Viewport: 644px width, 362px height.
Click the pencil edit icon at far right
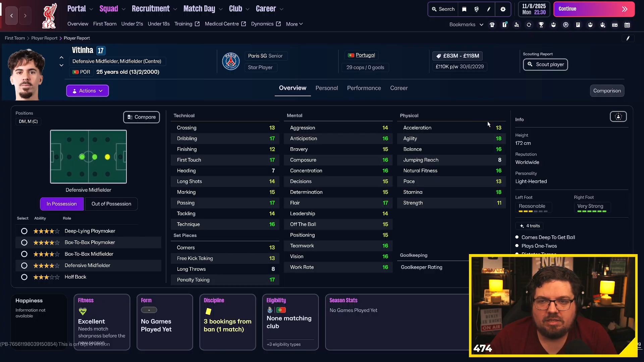coord(628,38)
